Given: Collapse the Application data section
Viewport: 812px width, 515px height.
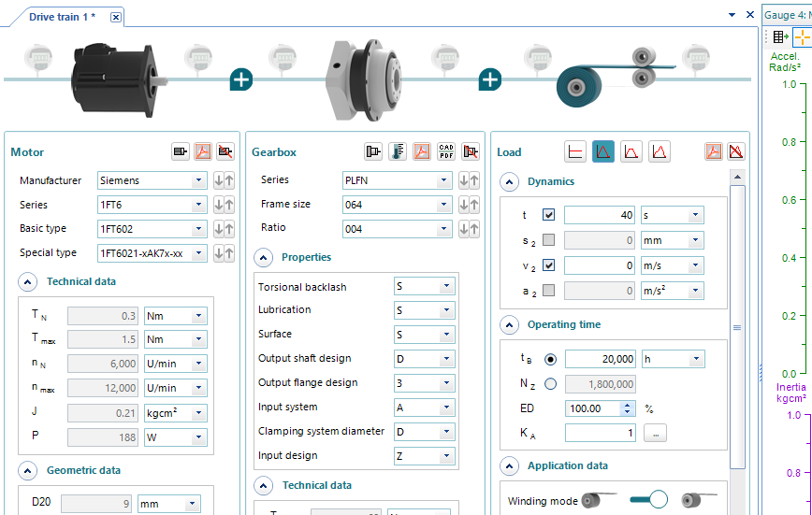Looking at the screenshot, I should 510,466.
